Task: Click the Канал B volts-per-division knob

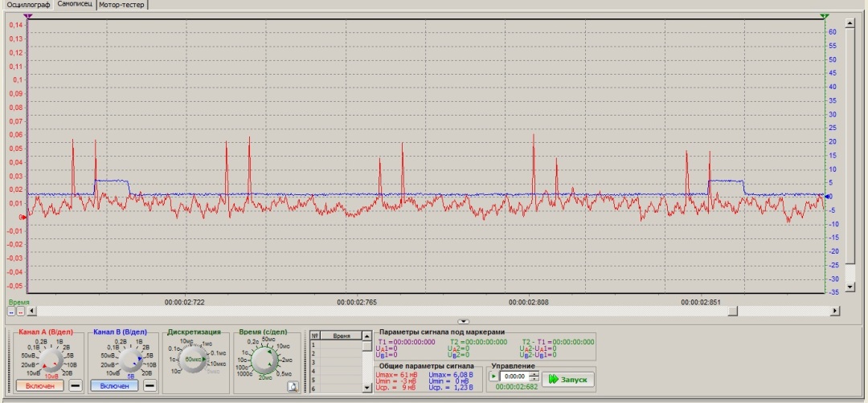Action: [x=131, y=360]
